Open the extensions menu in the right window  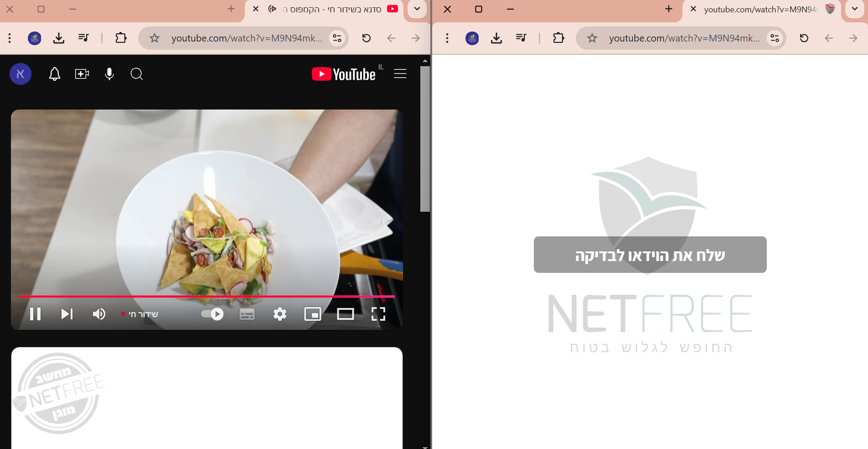tap(558, 38)
